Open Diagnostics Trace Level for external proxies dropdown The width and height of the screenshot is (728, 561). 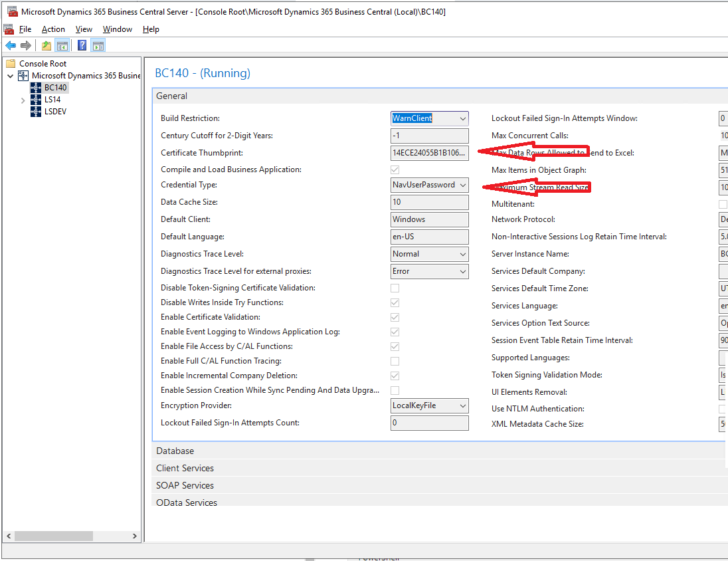click(430, 271)
